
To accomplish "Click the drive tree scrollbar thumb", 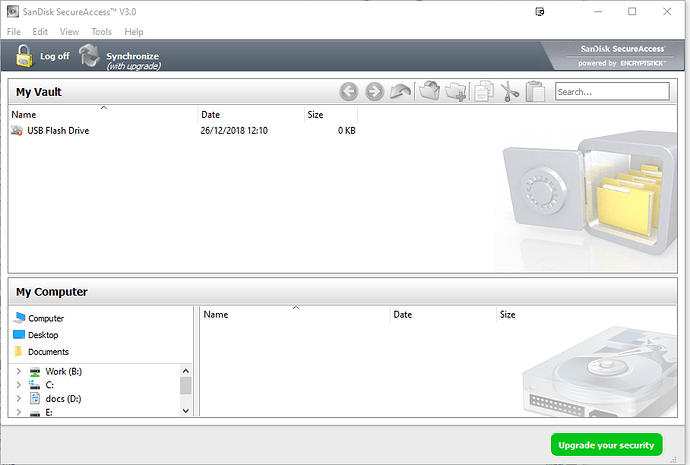I will click(x=186, y=386).
